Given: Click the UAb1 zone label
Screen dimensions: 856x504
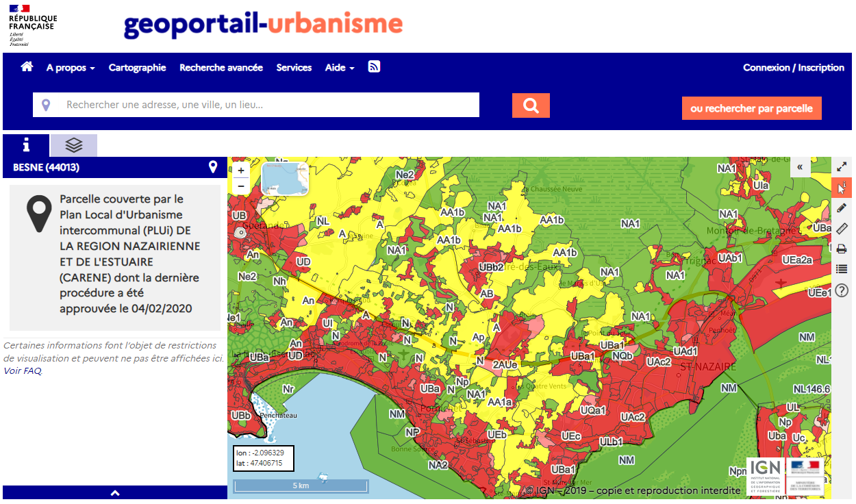Looking at the screenshot, I should pyautogui.click(x=729, y=258).
